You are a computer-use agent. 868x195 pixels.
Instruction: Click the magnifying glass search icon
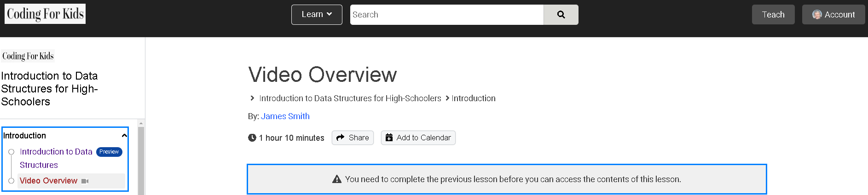(561, 15)
